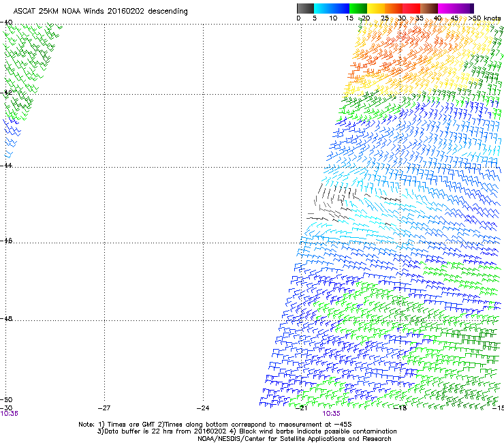Click the green 15-20 knots legend swatch
This screenshot has height=443, width=504.
coord(358,8)
